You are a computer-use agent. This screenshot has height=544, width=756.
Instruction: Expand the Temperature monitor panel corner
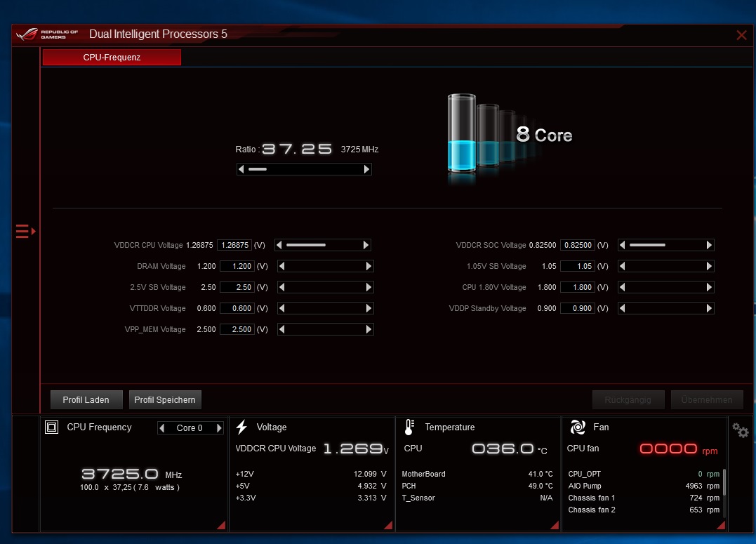tap(555, 525)
